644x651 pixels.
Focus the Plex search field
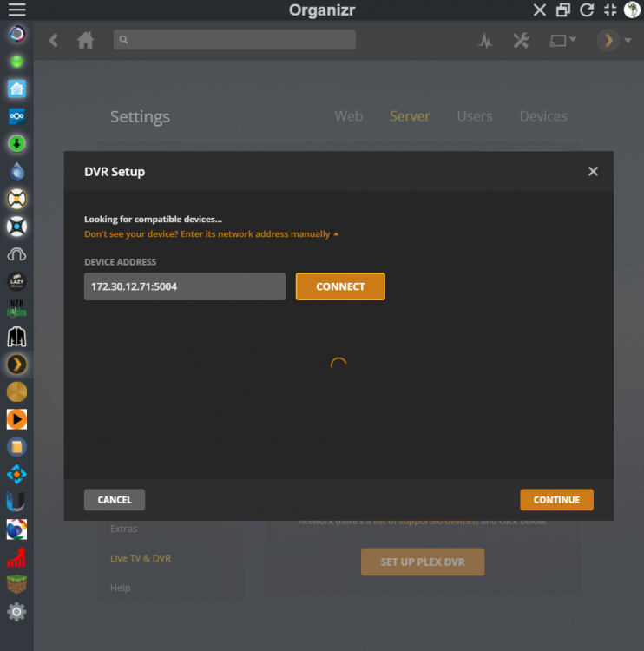[234, 39]
